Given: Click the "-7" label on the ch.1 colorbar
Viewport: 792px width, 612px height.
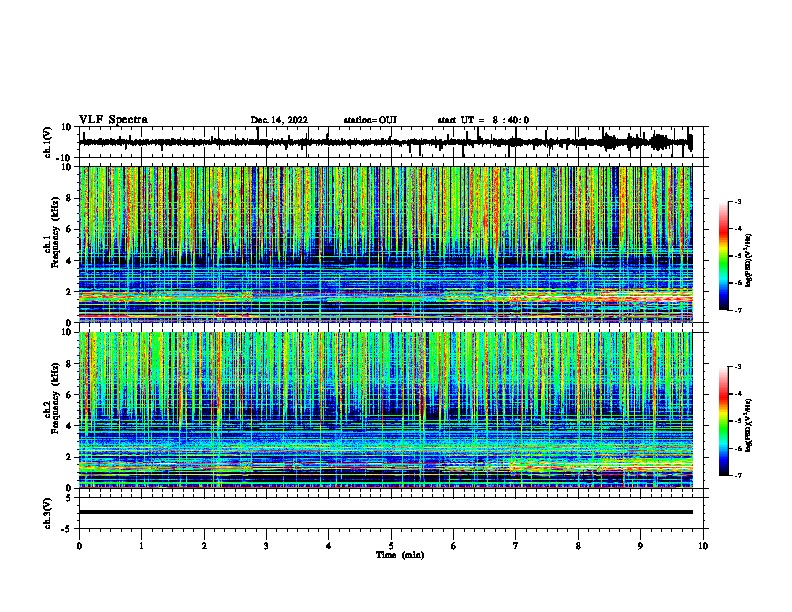Looking at the screenshot, I should click(737, 310).
